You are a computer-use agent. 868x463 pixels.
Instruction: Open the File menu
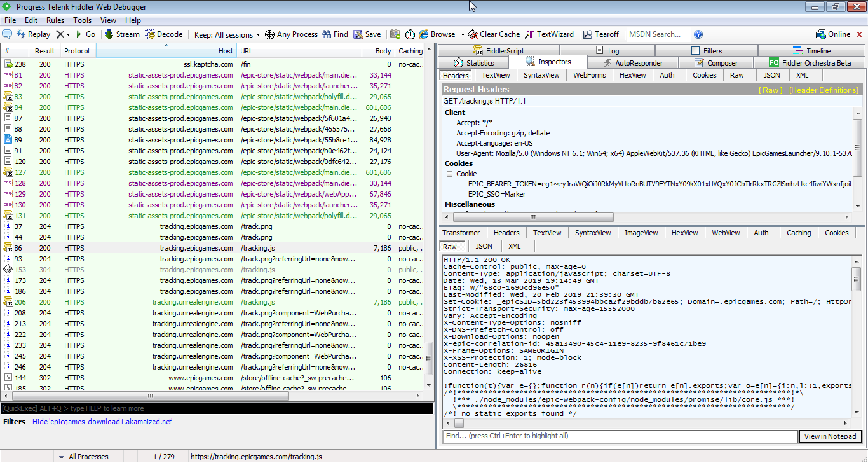[10, 20]
